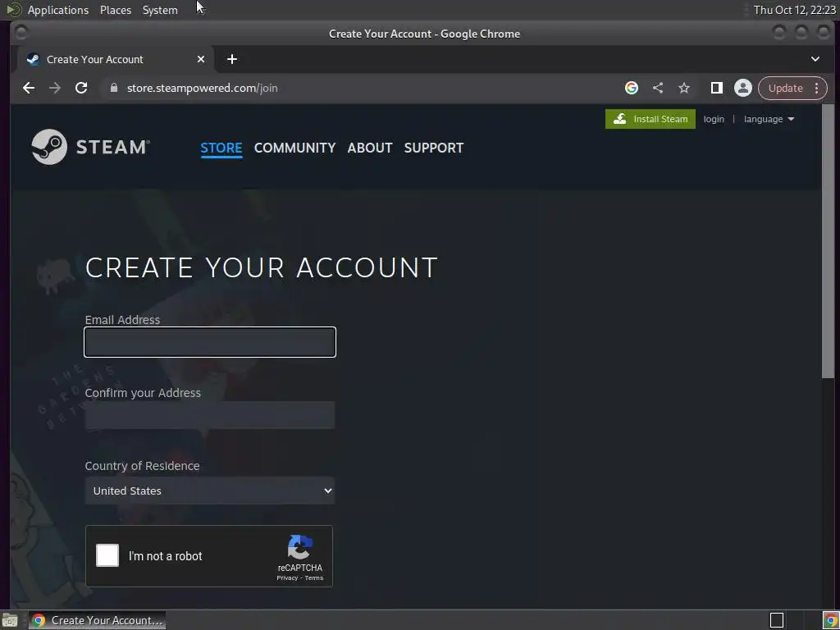
Task: Click the share page icon
Action: [x=658, y=88]
